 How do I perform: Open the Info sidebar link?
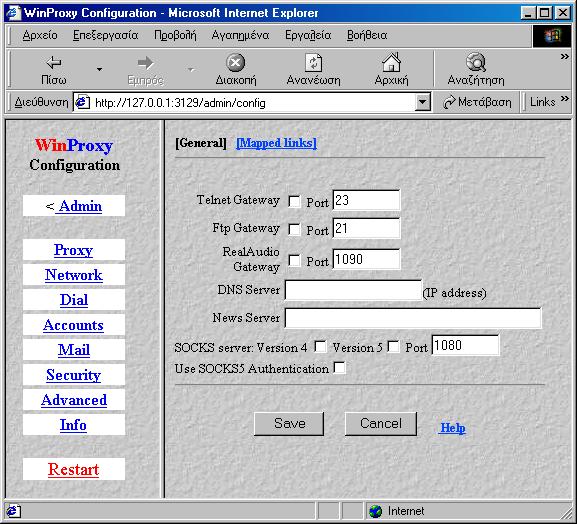coord(73,425)
